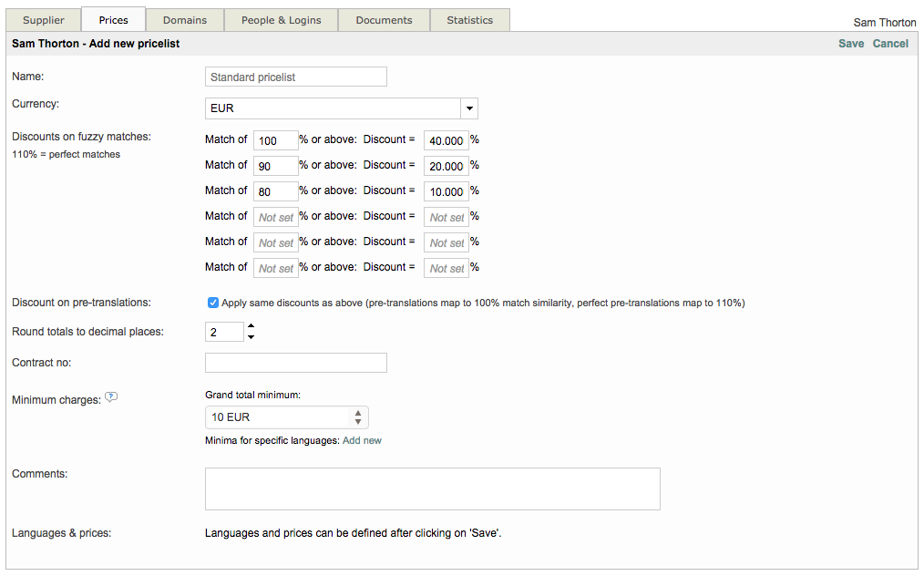Image resolution: width=924 pixels, height=576 pixels.
Task: Click the fourth row's empty Match of field
Action: click(x=275, y=217)
